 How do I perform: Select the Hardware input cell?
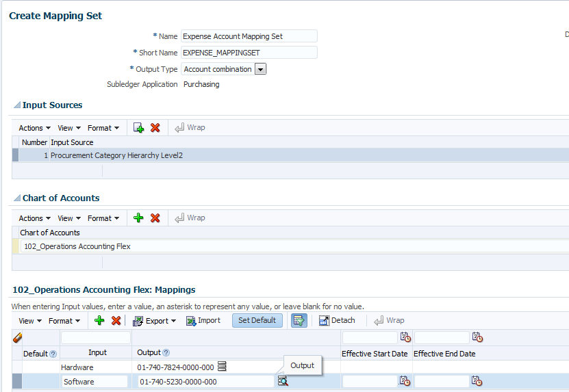click(x=96, y=367)
